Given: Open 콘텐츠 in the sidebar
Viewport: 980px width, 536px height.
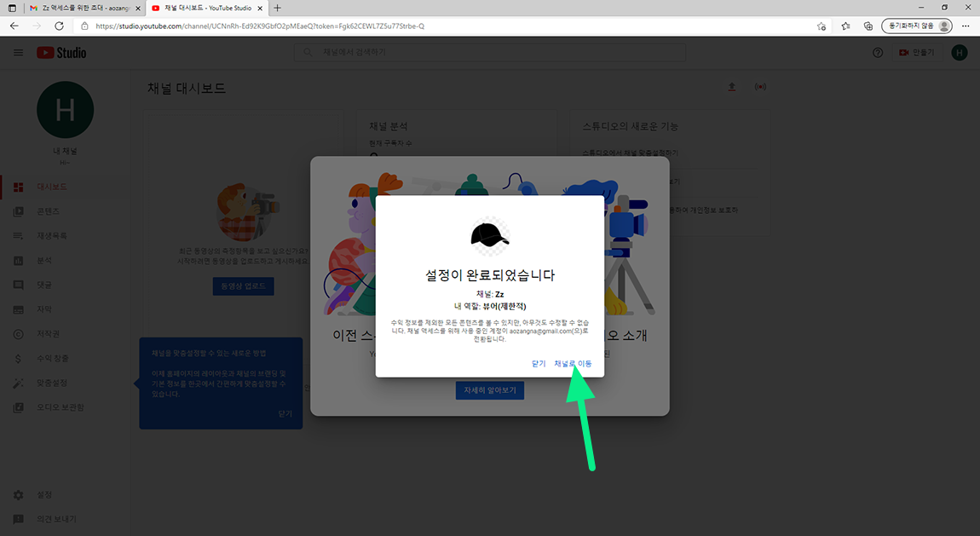Looking at the screenshot, I should 48,211.
